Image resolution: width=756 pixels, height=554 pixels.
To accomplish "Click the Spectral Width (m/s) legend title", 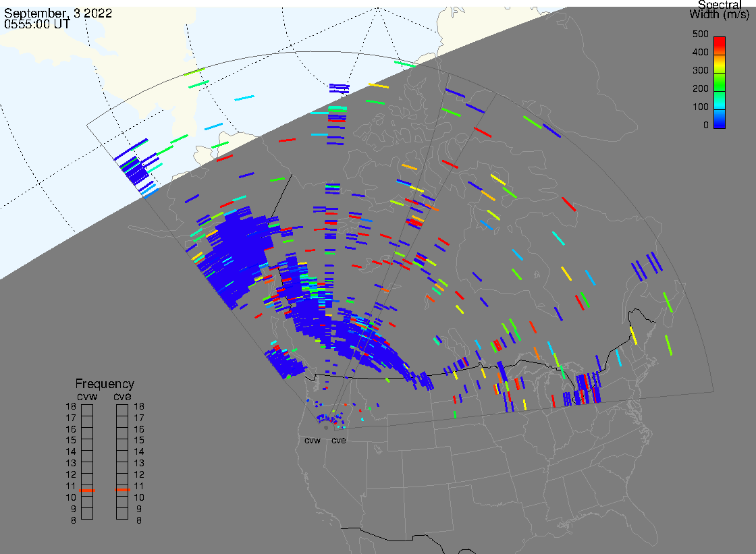I will point(720,9).
